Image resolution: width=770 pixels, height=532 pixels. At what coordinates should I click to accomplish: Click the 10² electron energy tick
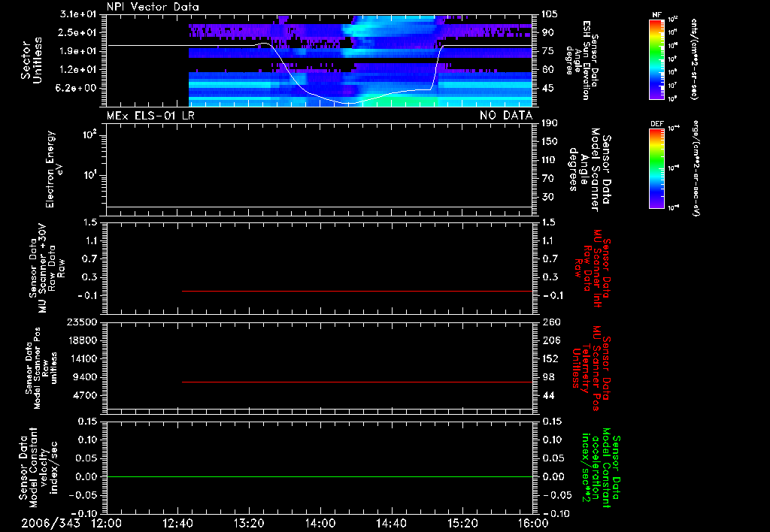pos(89,135)
